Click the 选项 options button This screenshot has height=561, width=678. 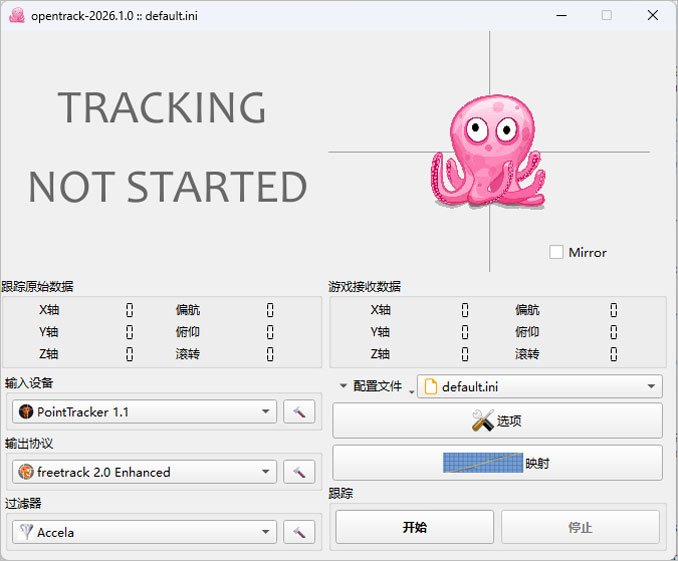497,420
